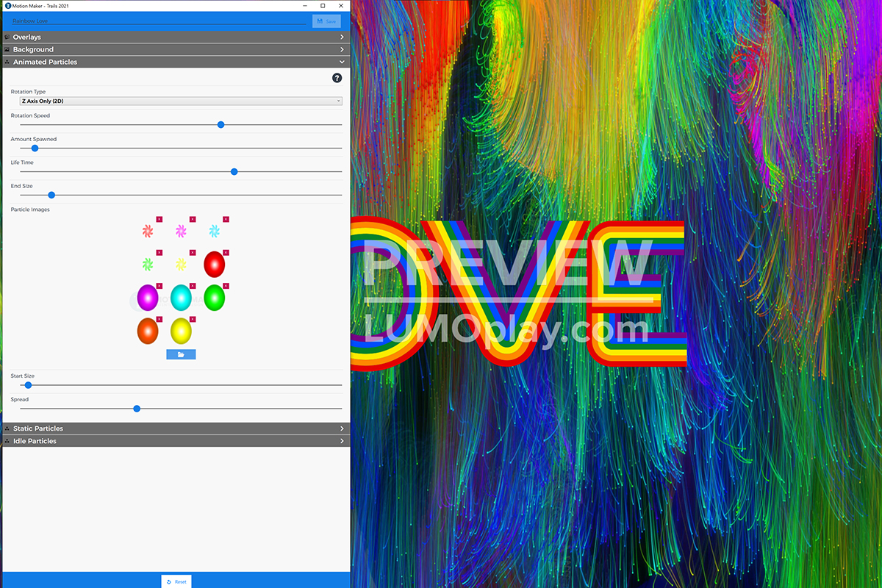Remove the green orb particle image

(x=226, y=286)
